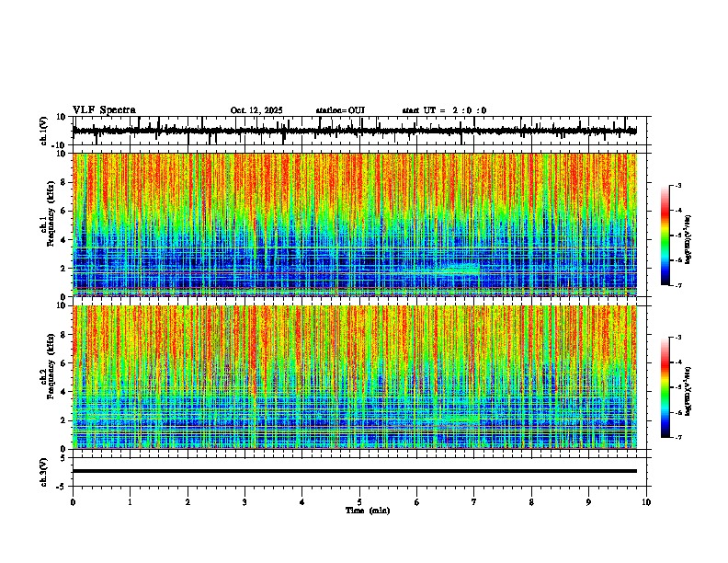Click the "VLF Spectra" plot title
The width and height of the screenshot is (728, 563).
click(104, 110)
